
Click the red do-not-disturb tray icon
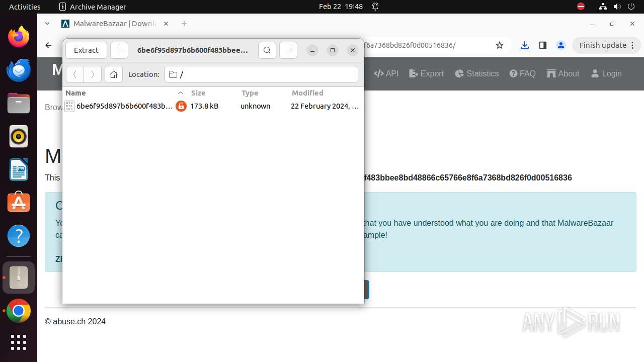581,7
